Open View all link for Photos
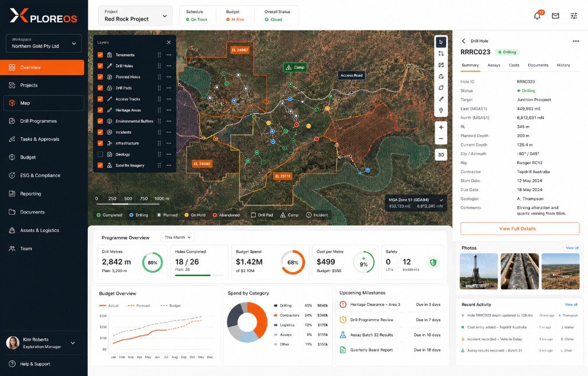Viewport: 588px width, 376px height. (572, 248)
